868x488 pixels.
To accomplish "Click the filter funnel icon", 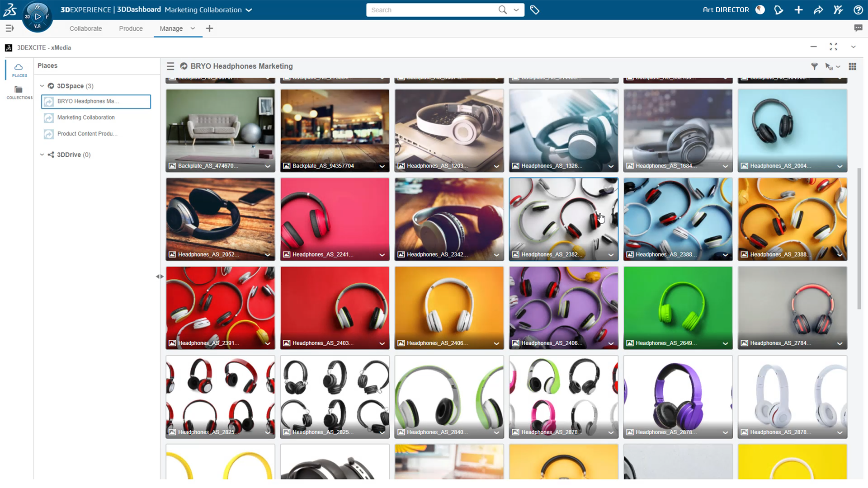I will 814,66.
